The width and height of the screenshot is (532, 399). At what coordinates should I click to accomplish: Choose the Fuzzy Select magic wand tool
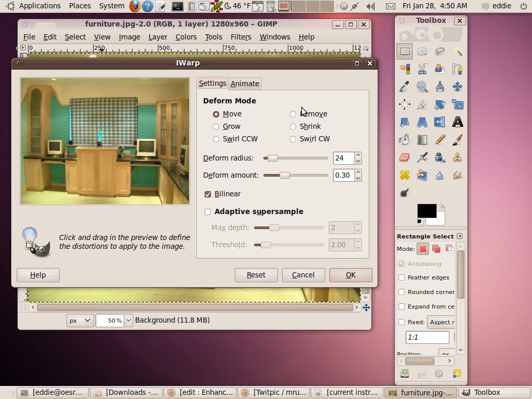tap(457, 51)
